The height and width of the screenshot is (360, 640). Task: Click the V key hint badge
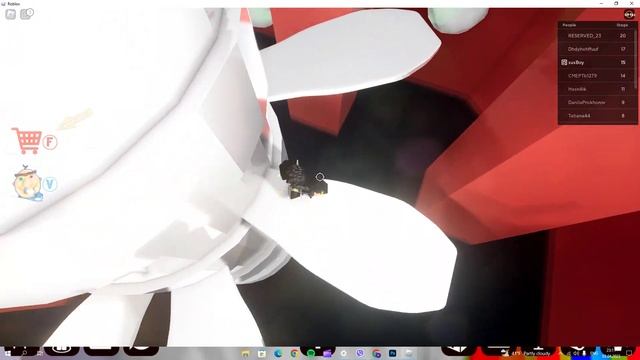click(x=50, y=184)
